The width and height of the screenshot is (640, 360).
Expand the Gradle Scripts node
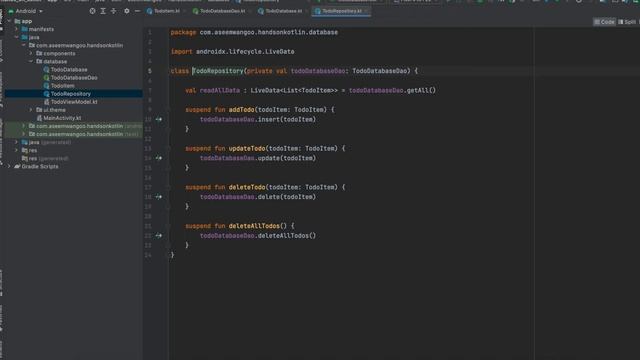click(x=9, y=167)
